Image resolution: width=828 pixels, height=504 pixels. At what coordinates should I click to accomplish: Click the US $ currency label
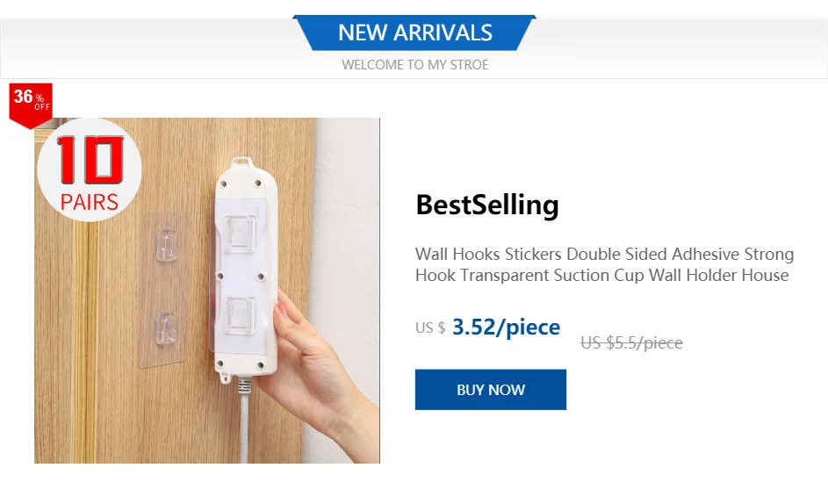click(x=430, y=328)
